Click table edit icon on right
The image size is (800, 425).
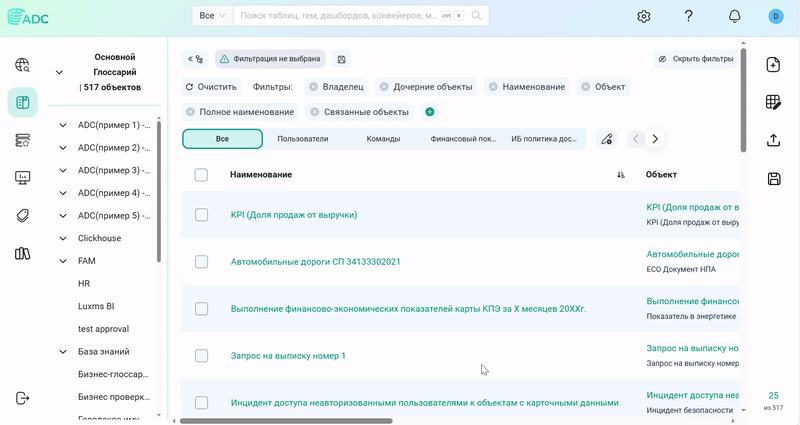[773, 103]
